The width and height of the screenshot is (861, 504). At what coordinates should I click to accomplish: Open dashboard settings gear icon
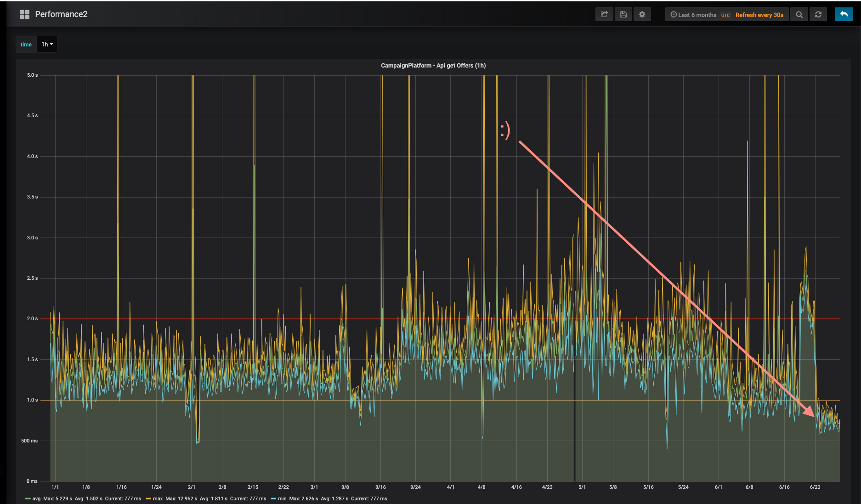click(642, 14)
